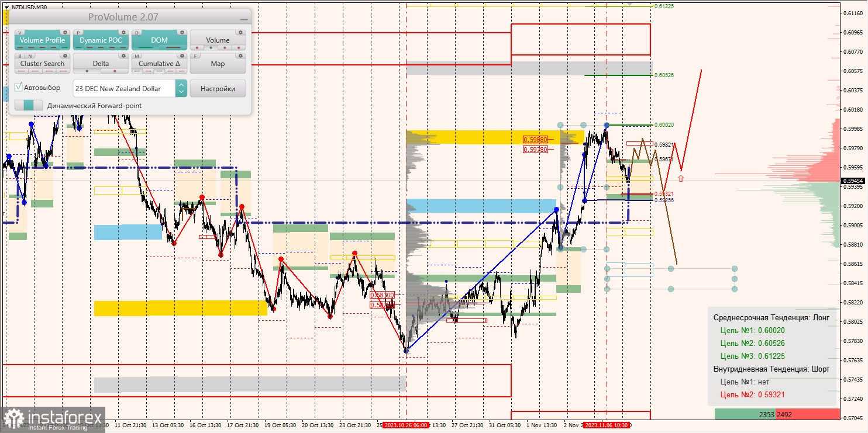Toggle red dot segment under Delta

point(115,71)
